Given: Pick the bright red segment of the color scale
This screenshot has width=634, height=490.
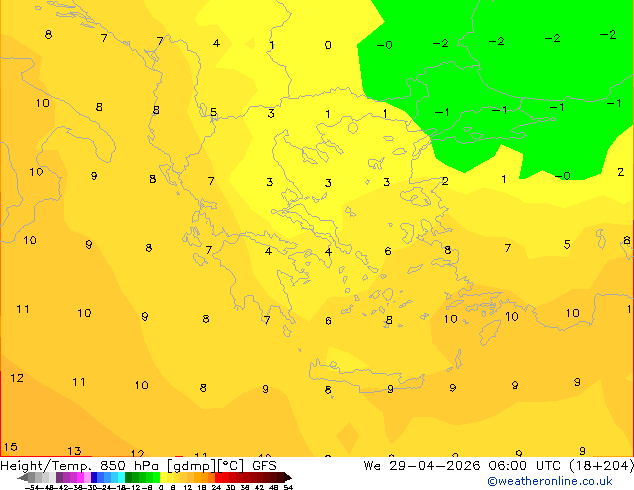Looking at the screenshot, I should click(218, 477).
